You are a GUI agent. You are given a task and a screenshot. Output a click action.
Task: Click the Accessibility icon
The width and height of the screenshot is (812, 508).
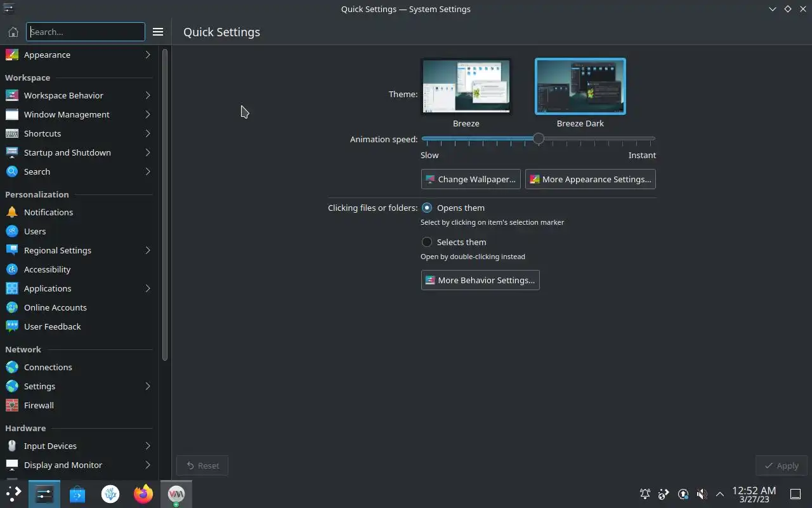pos(11,269)
